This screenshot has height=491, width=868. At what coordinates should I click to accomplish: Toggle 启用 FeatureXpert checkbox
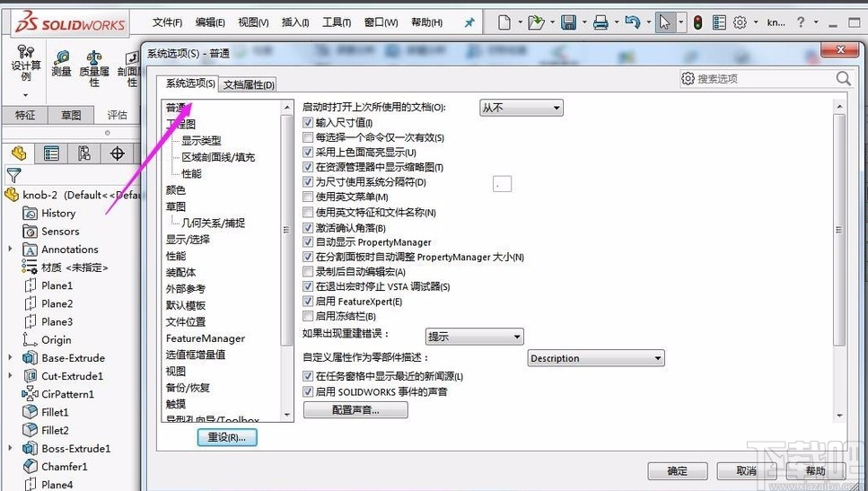click(x=309, y=302)
